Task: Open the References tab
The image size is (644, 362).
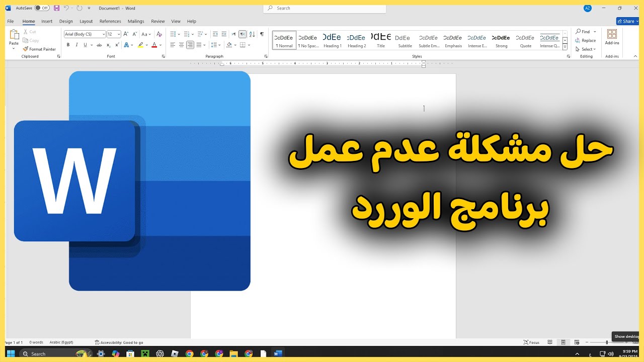Action: tap(110, 21)
